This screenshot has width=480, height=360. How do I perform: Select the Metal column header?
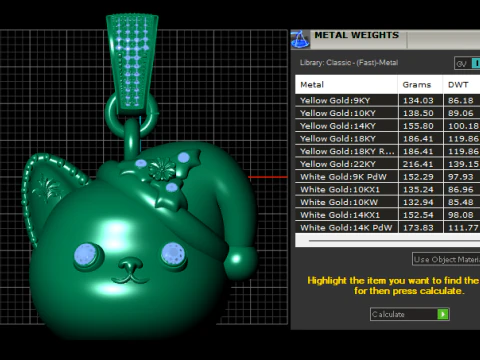point(346,85)
